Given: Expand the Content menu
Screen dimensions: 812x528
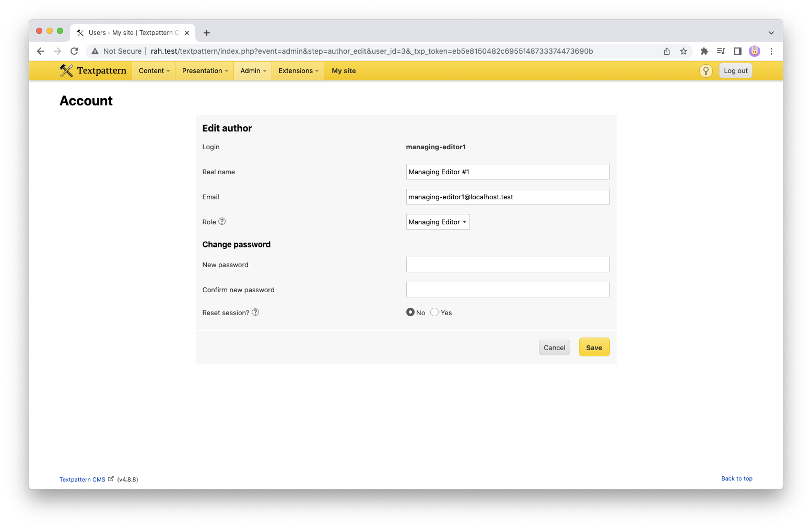Looking at the screenshot, I should pyautogui.click(x=154, y=71).
